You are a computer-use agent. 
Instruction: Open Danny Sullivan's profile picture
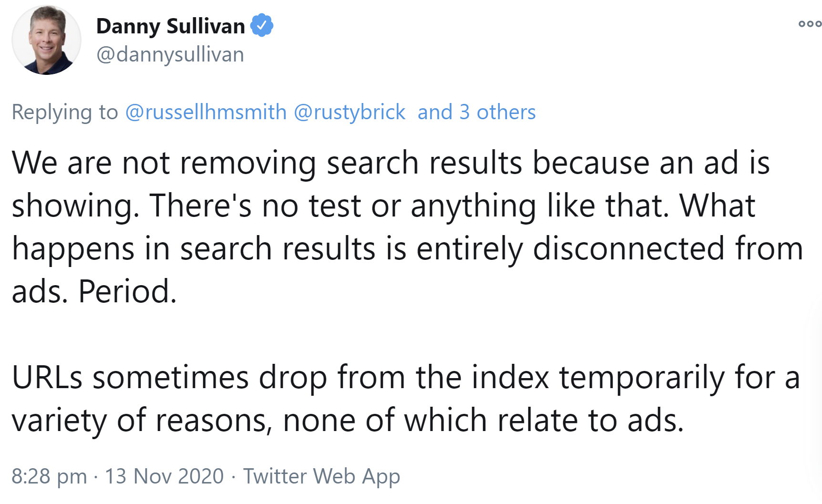[46, 40]
